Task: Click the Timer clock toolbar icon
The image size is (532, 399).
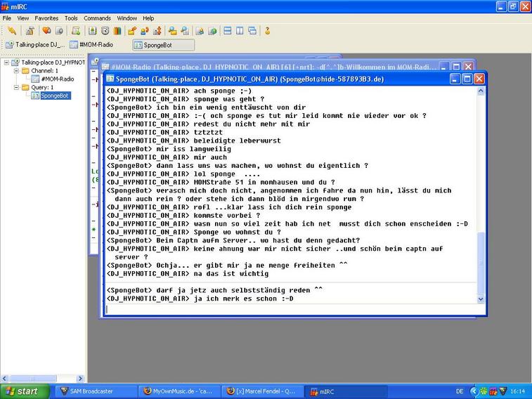Action: 105,31
